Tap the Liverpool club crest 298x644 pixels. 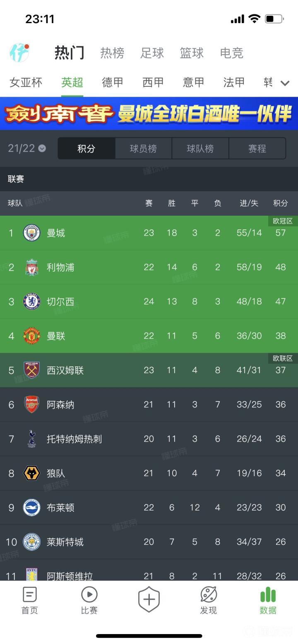[x=31, y=267]
